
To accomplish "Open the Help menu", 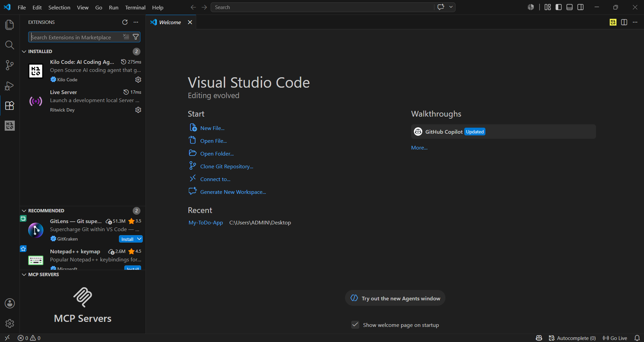I will (x=158, y=7).
